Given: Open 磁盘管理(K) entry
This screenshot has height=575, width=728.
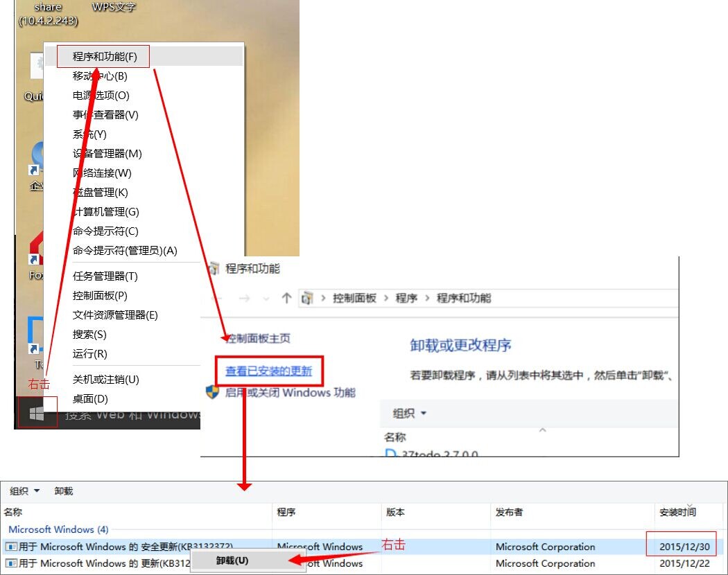Looking at the screenshot, I should [x=101, y=193].
